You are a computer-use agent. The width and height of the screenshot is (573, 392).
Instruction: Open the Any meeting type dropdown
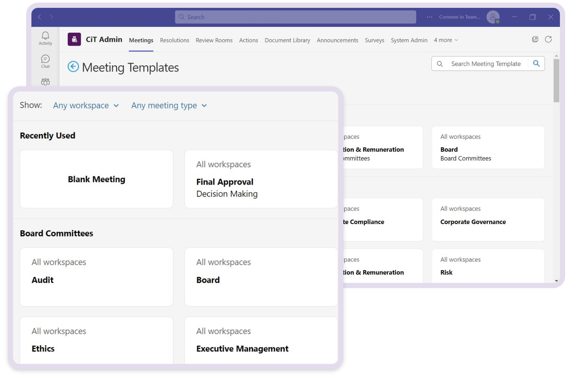(x=169, y=105)
